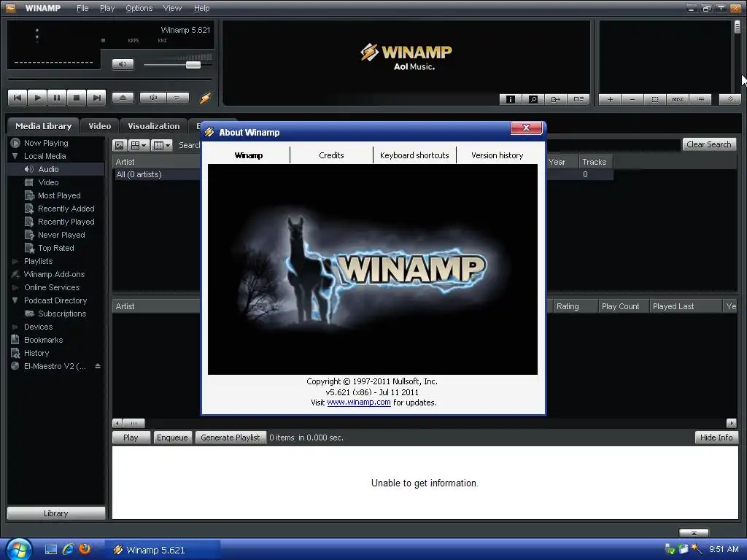This screenshot has height=560, width=747.
Task: Open the View menu
Action: tap(172, 8)
